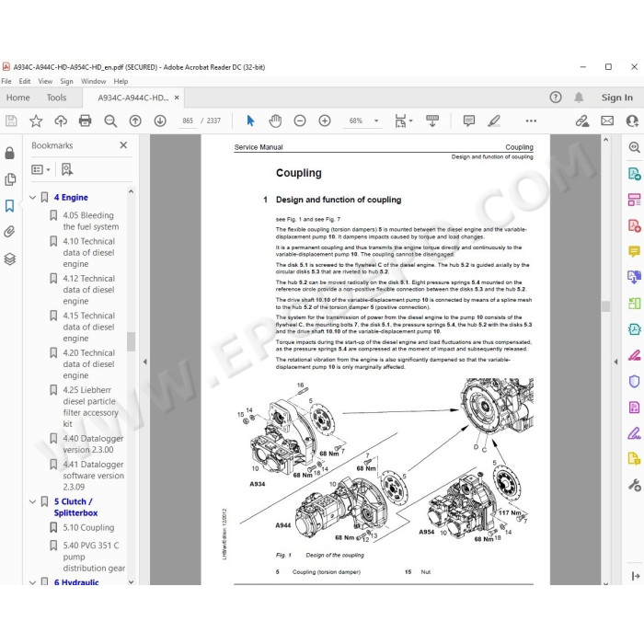Image resolution: width=644 pixels, height=644 pixels.
Task: Zoom in with the plus button
Action: 325,121
